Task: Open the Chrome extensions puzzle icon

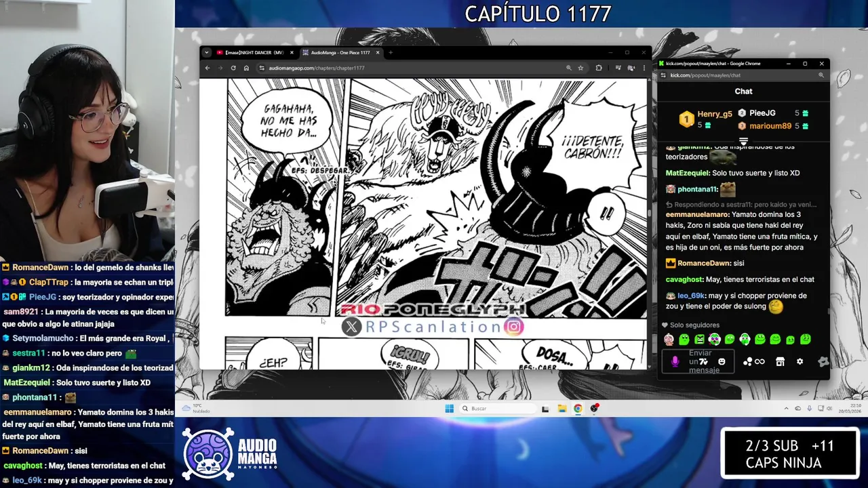Action: coord(599,68)
